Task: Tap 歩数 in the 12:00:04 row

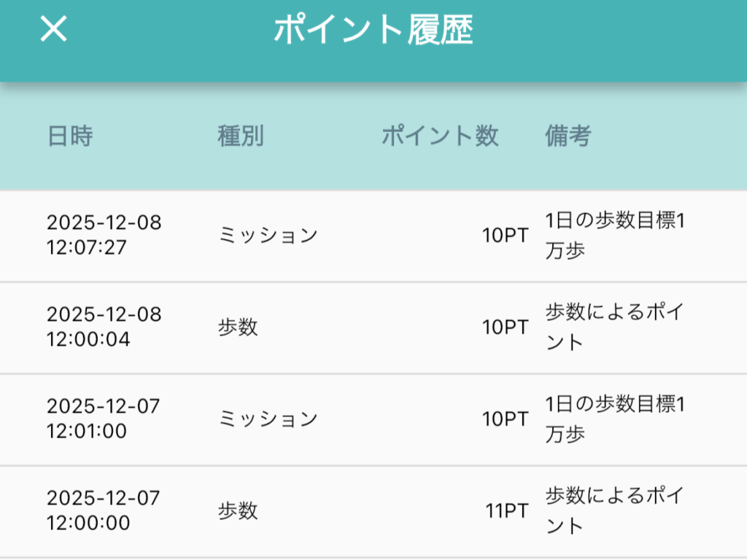Action: point(238,327)
